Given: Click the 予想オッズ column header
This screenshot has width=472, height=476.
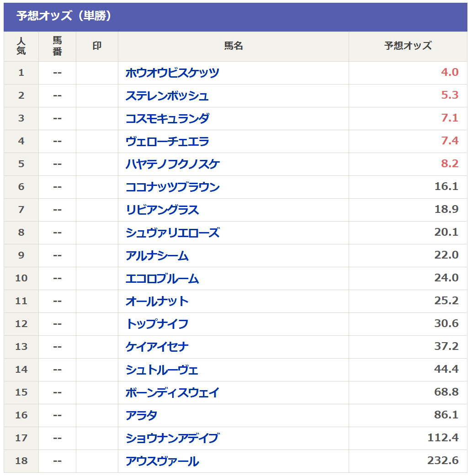Looking at the screenshot, I should (408, 46).
